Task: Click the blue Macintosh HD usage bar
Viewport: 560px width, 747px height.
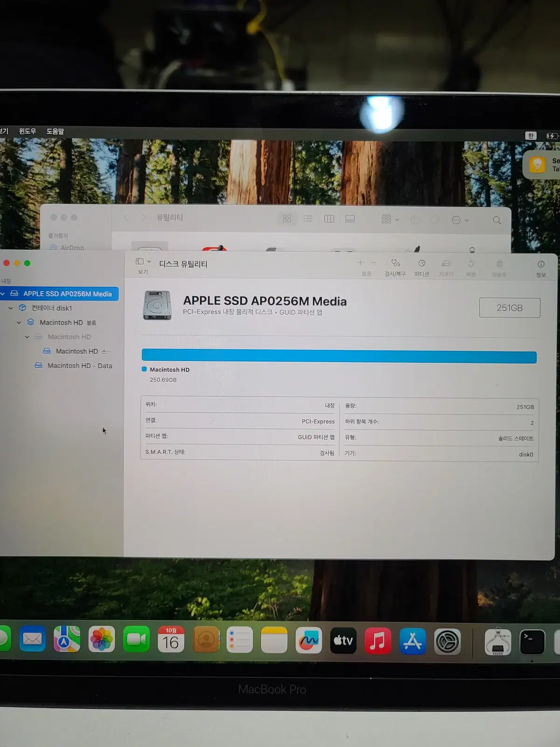Action: point(339,356)
